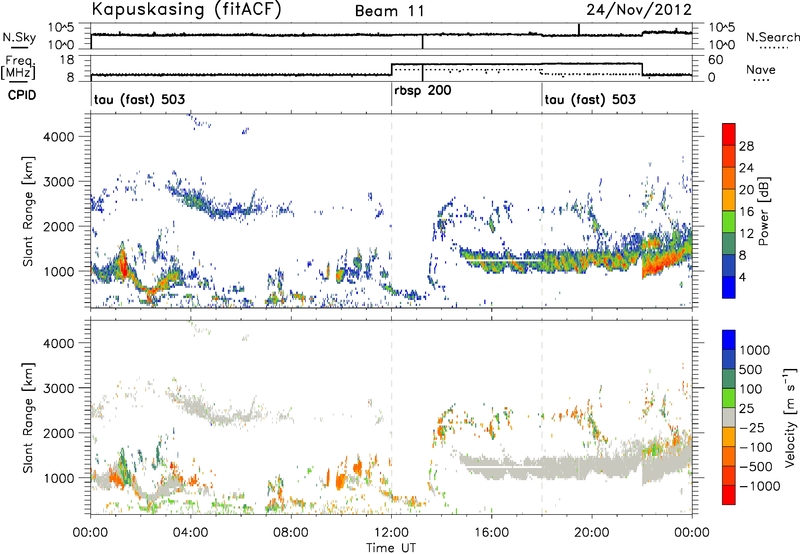Pick the red bottom segment of Velocity color bar
Screen dimensions: 800x554
(729, 495)
